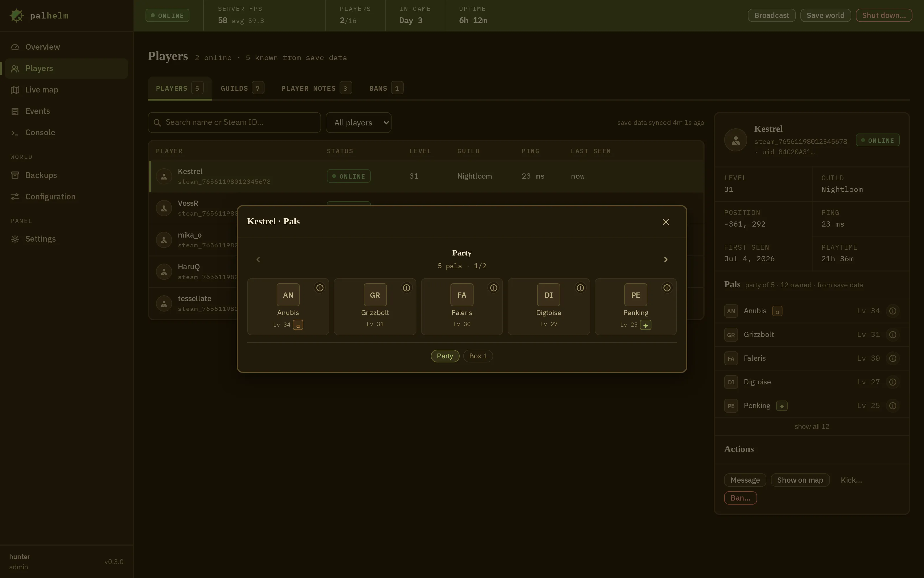
Task: Open Penking info in side panel list
Action: click(x=893, y=406)
